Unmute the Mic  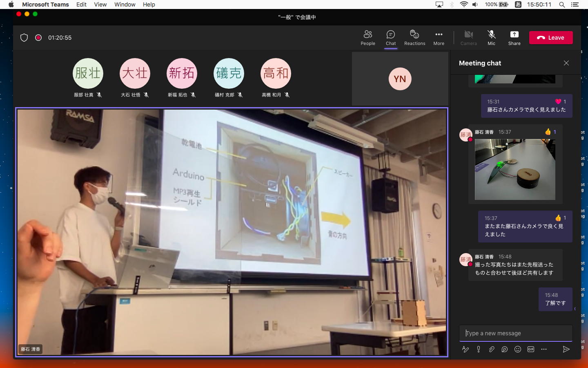coord(491,38)
